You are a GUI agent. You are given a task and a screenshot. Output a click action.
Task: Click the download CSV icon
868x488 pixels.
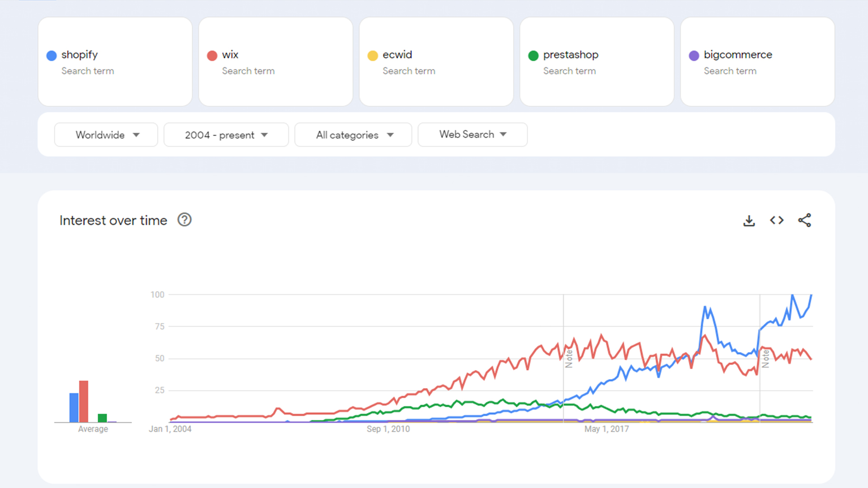point(749,221)
